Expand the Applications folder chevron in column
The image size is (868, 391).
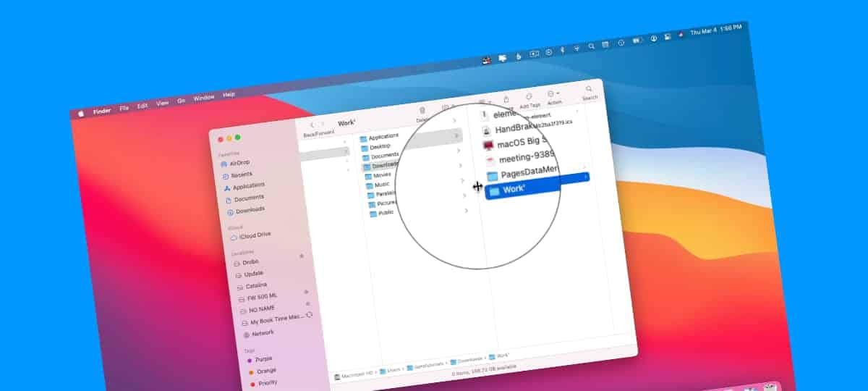[x=456, y=135]
